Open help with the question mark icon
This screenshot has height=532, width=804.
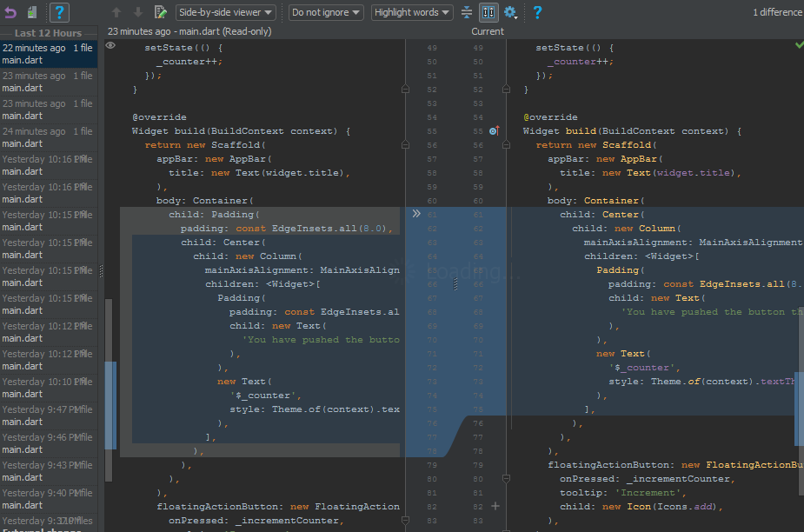pyautogui.click(x=536, y=12)
